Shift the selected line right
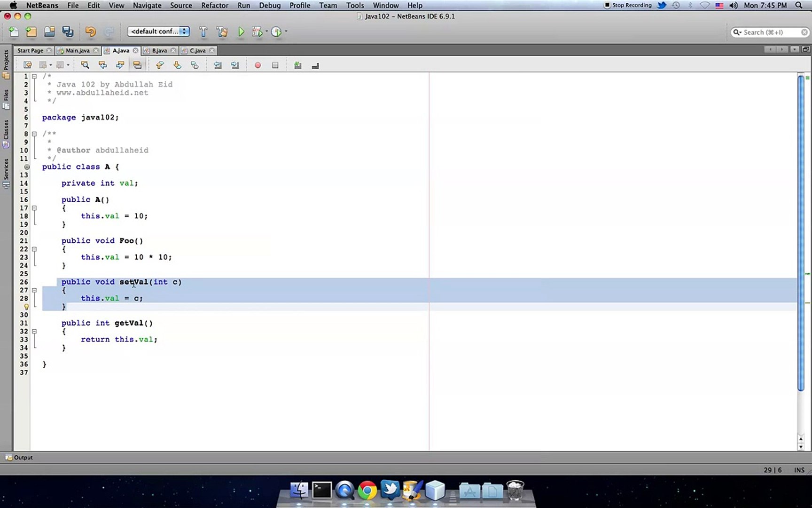812x508 pixels. [235, 65]
